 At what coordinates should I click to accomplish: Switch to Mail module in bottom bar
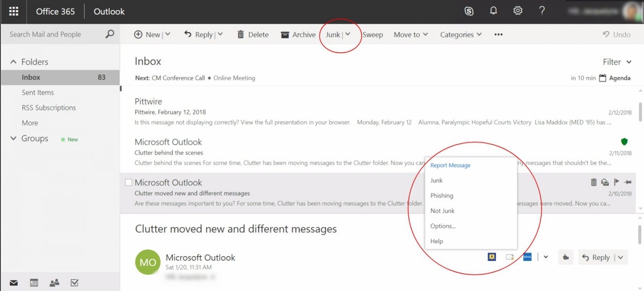(14, 282)
